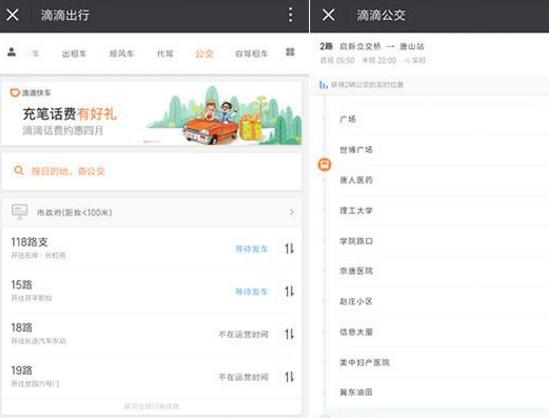
Task: Open the three-dot menu in 滴滴出行 header
Action: click(290, 15)
